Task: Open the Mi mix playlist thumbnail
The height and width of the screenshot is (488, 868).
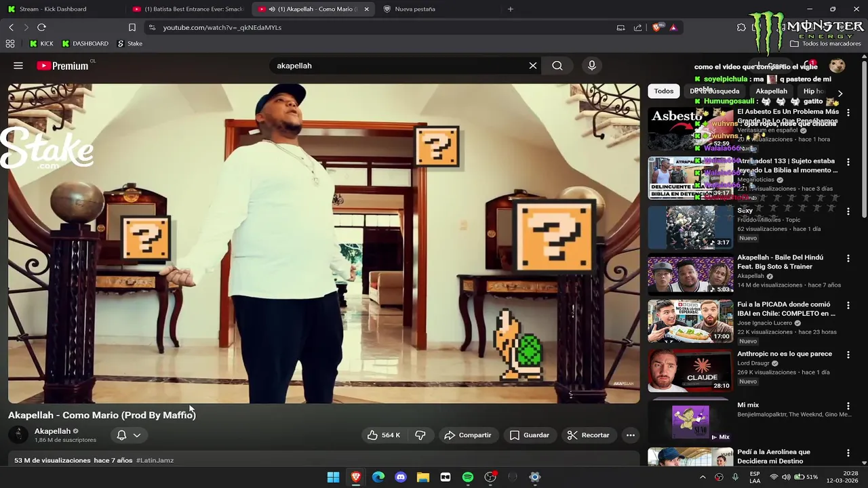Action: click(x=690, y=422)
